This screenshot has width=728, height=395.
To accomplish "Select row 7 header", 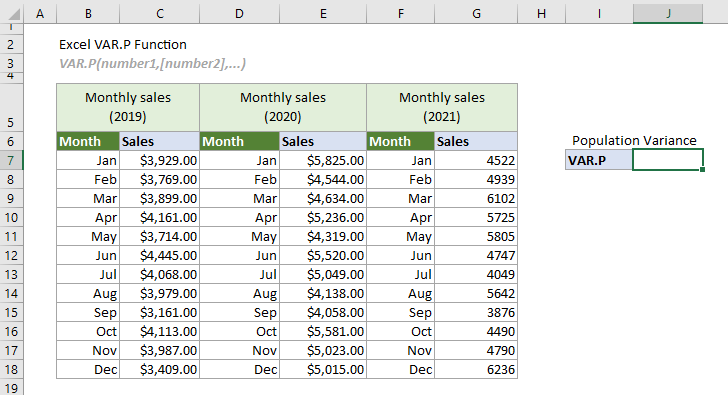I will click(x=12, y=161).
